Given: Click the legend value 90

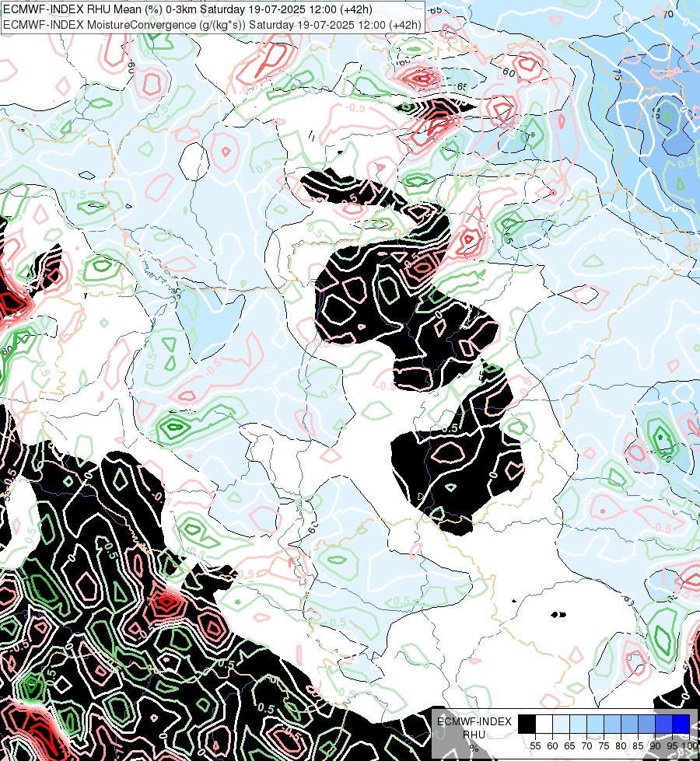Looking at the screenshot, I should pos(655,746).
